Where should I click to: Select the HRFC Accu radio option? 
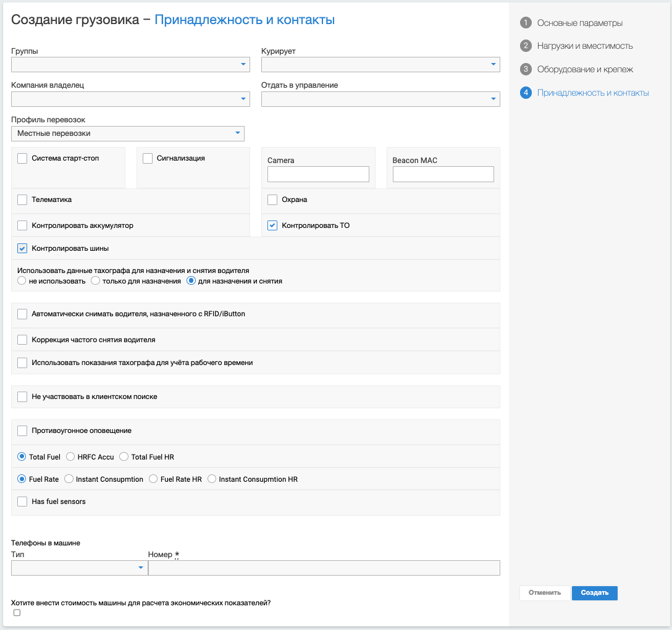click(x=70, y=457)
